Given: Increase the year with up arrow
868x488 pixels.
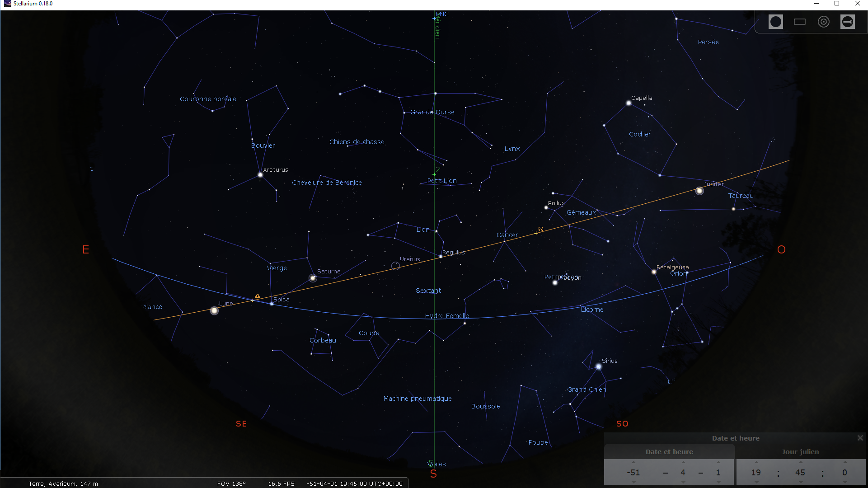Looking at the screenshot, I should 633,462.
